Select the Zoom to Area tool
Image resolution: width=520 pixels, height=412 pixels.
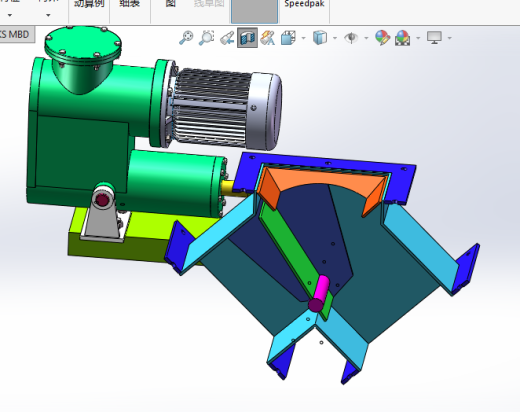206,38
